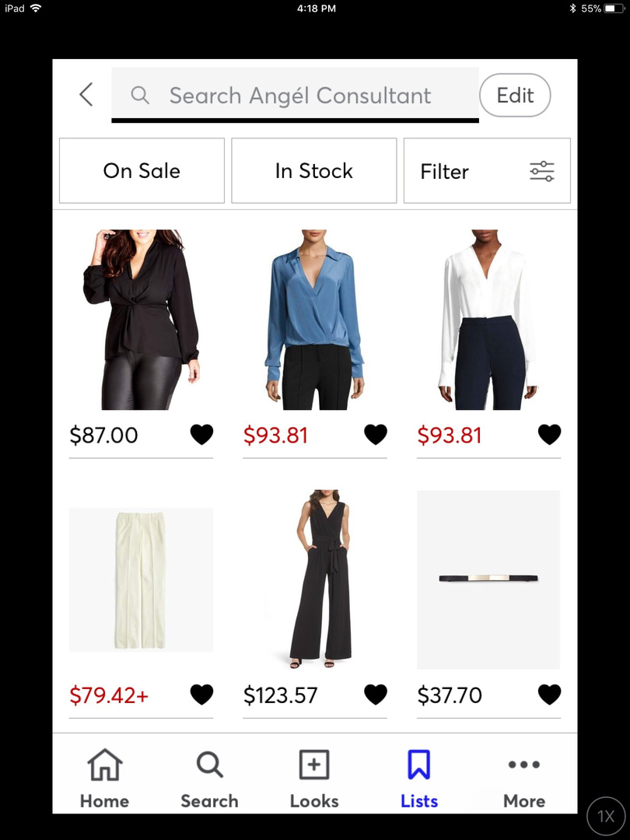The image size is (630, 840).
Task: Tap the magnifier icon in search bar
Action: pos(140,96)
